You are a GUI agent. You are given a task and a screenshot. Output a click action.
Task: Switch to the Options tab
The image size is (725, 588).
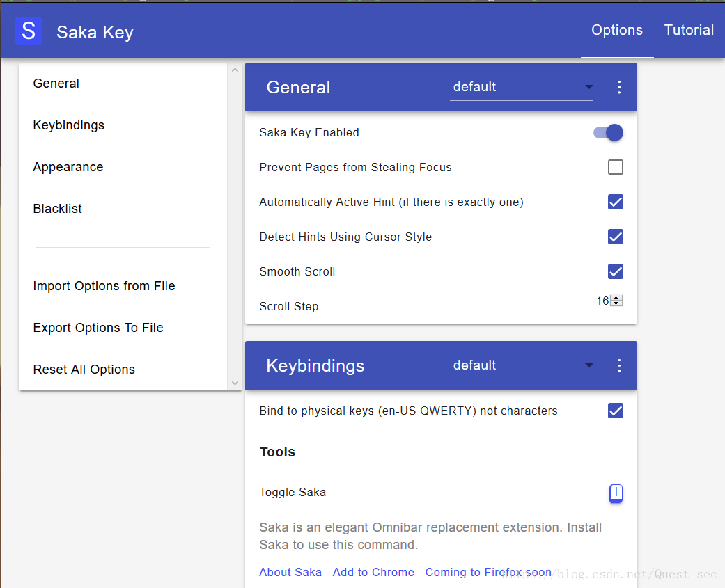[x=617, y=30]
